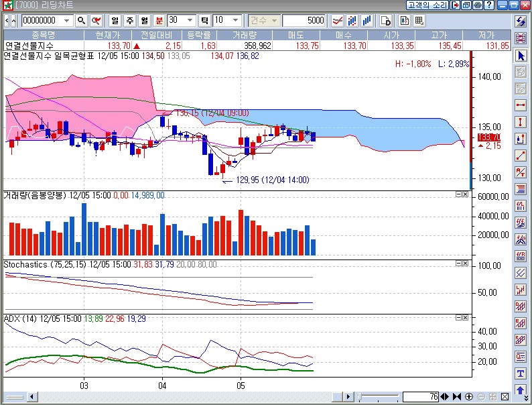Click the 거래량 column header

(x=244, y=34)
